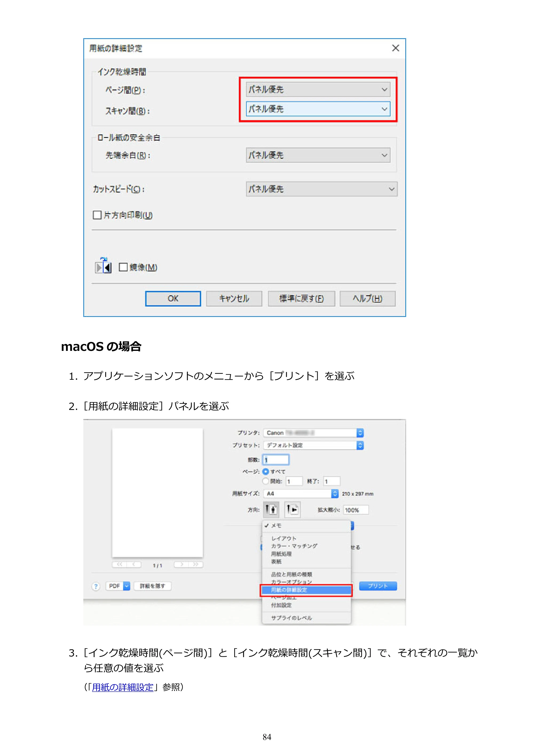
Task: Open 先端余白 margin dropdown
Action: tap(318, 155)
